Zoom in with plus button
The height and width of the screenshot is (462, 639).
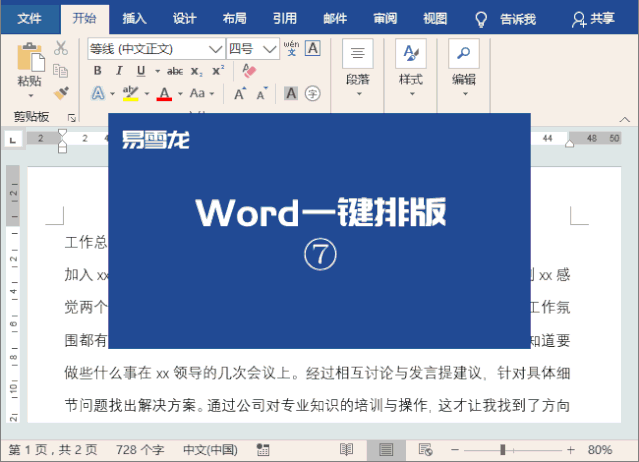point(571,450)
